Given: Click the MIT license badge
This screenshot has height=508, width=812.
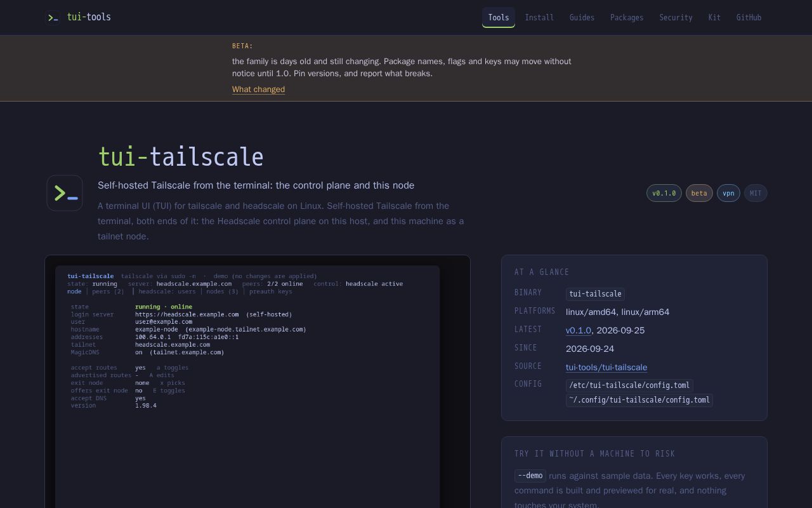Looking at the screenshot, I should [x=756, y=193].
